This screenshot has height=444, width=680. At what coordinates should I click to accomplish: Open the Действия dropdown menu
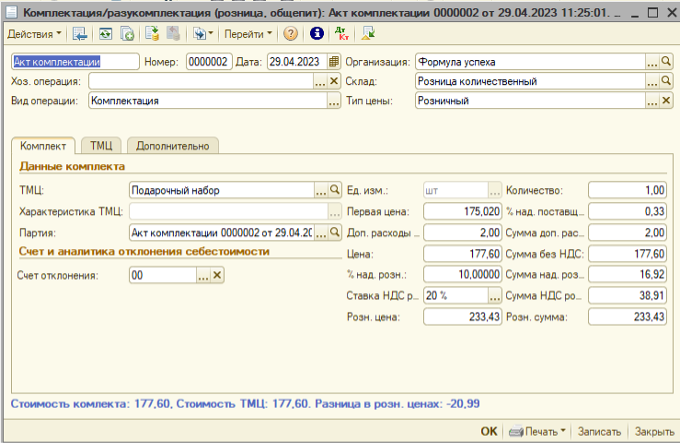pos(34,33)
